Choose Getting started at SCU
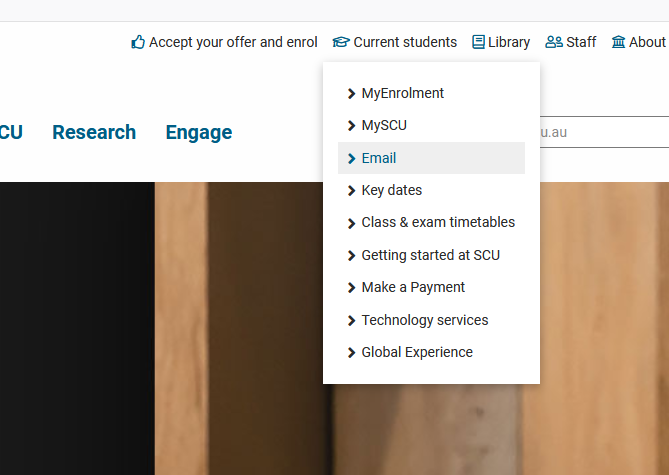This screenshot has width=669, height=475. click(431, 255)
